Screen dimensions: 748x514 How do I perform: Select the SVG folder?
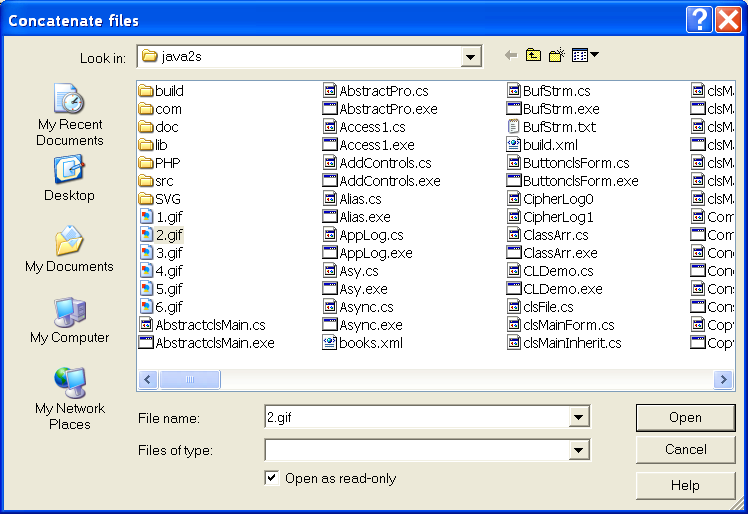pyautogui.click(x=160, y=199)
